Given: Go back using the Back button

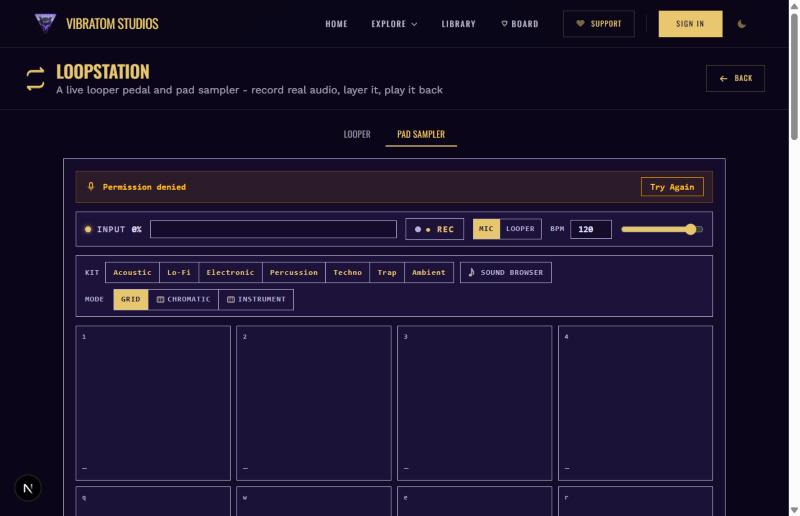Looking at the screenshot, I should (x=735, y=78).
